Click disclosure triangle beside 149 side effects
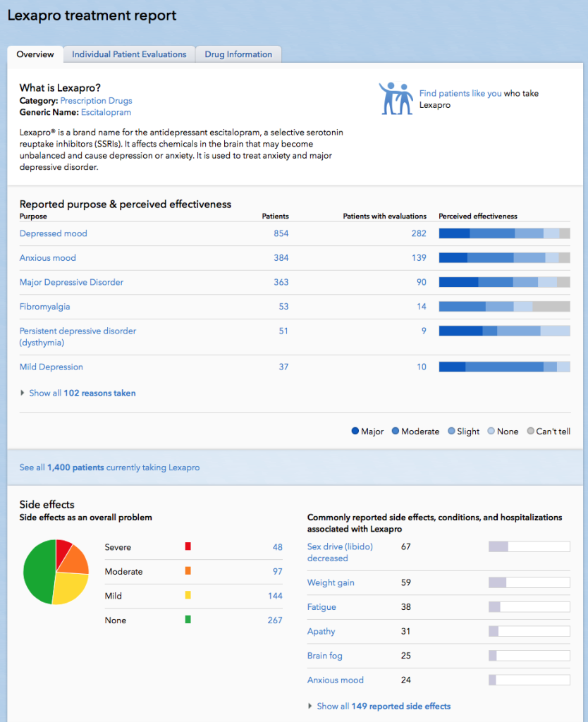588x722 pixels. [x=310, y=706]
